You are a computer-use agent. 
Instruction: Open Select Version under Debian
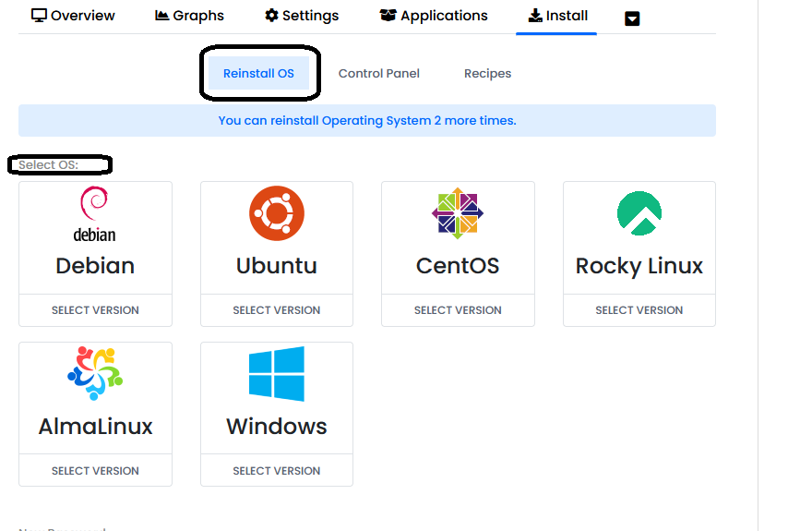click(x=95, y=310)
